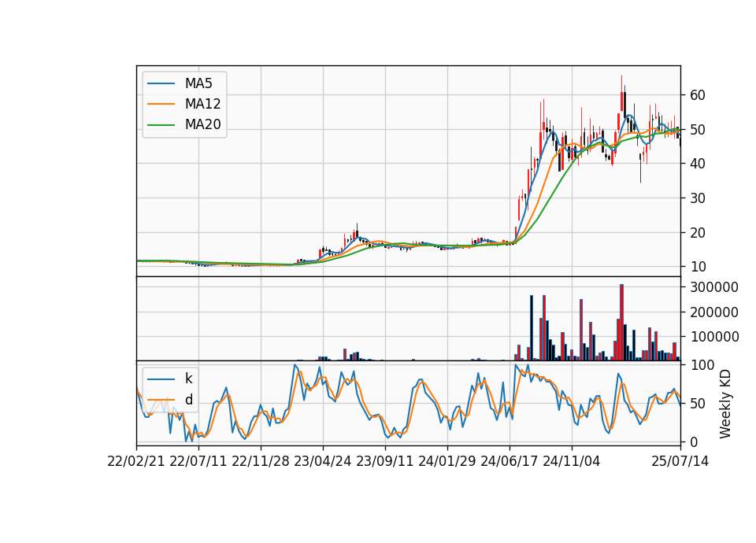The width and height of the screenshot is (756, 543).
Task: Click the tallest red volume bar near 300000
Action: click(x=622, y=323)
